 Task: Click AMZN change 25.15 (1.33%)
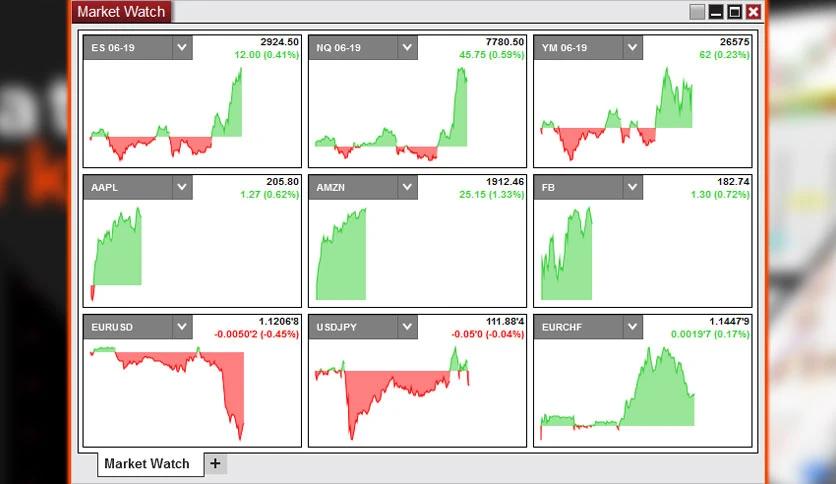coord(492,194)
